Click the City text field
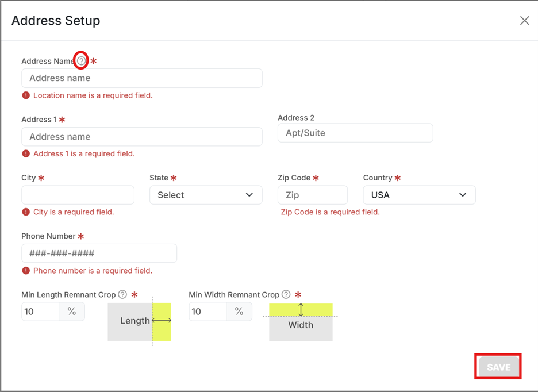Screen dimensions: 538x392 (x=78, y=195)
